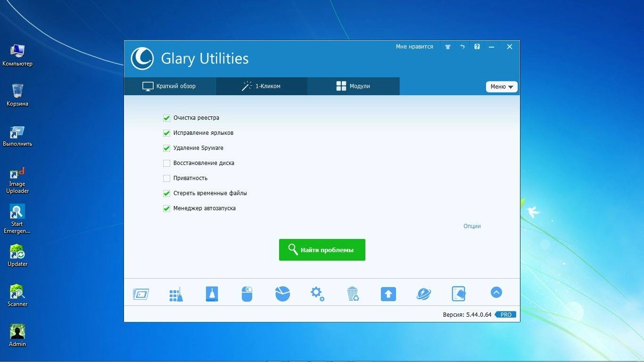Click the skin T-shirt icon
644x362 pixels.
tap(448, 47)
